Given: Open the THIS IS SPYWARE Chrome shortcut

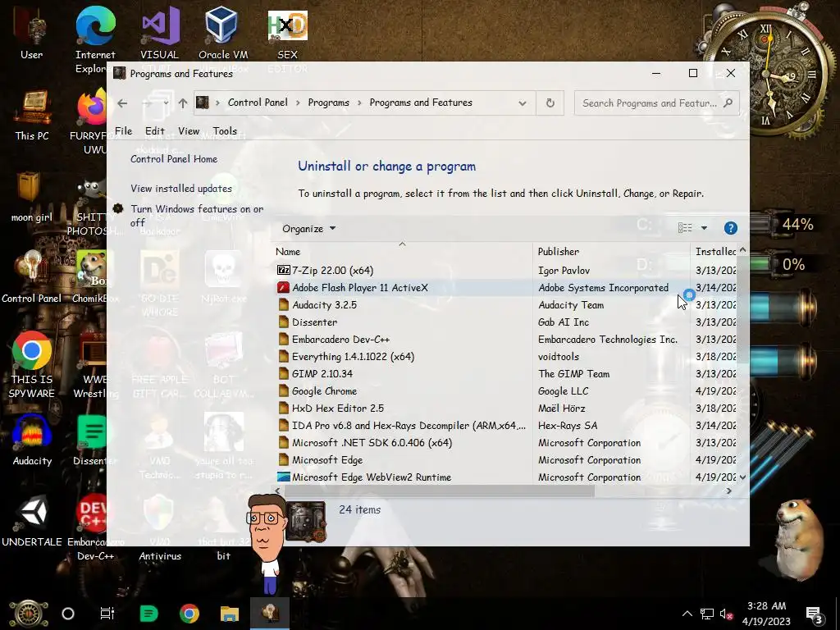Looking at the screenshot, I should click(x=32, y=364).
